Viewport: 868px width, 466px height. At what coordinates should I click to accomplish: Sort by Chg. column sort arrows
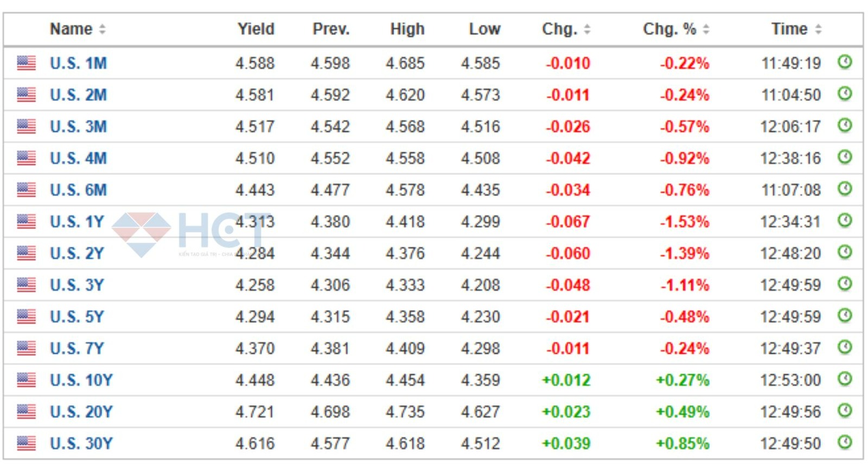click(x=586, y=29)
